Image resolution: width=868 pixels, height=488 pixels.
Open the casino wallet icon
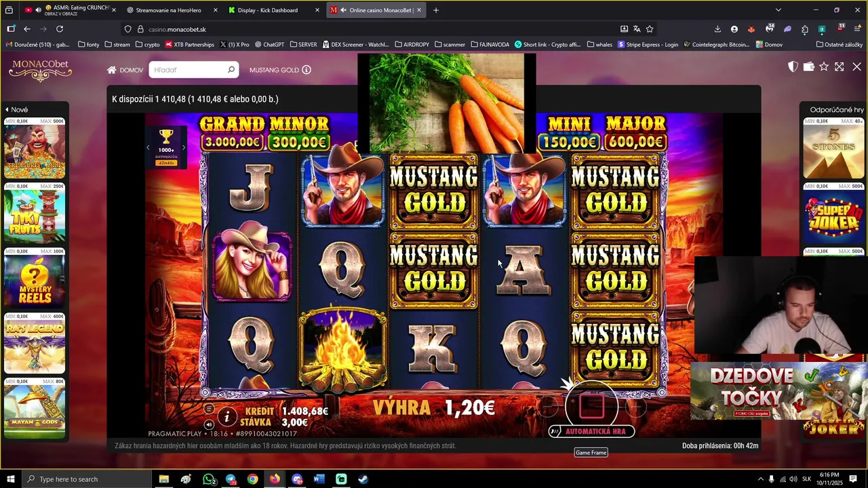click(808, 66)
